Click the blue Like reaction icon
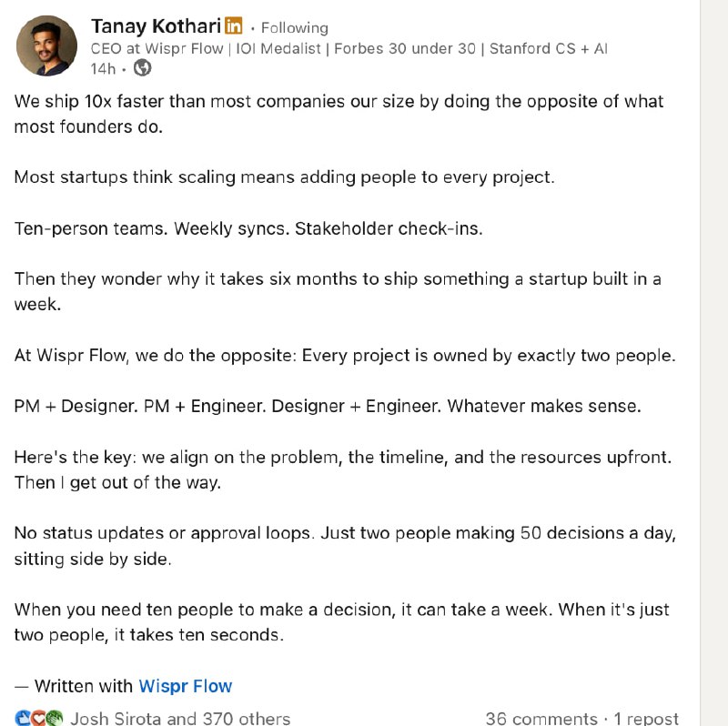728x726 pixels. tap(23, 718)
